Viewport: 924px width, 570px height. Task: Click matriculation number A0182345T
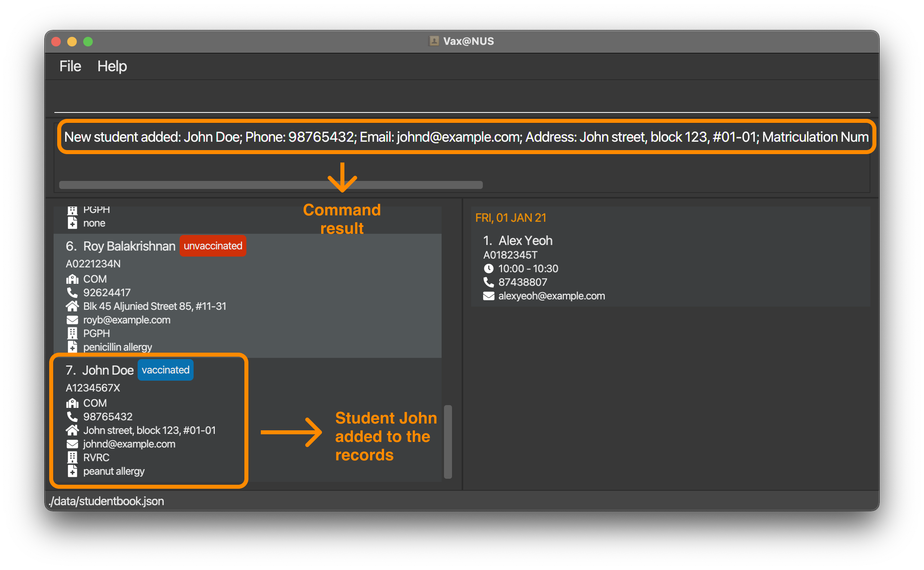[510, 255]
